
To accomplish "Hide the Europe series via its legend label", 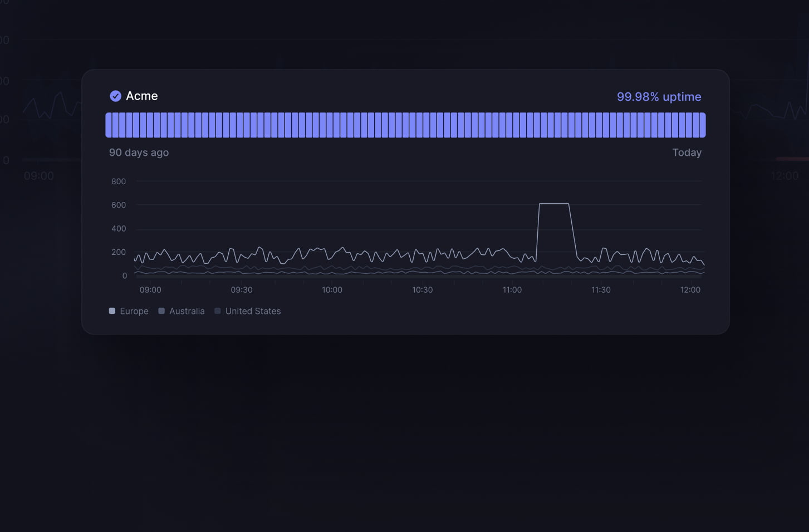I will (x=134, y=311).
